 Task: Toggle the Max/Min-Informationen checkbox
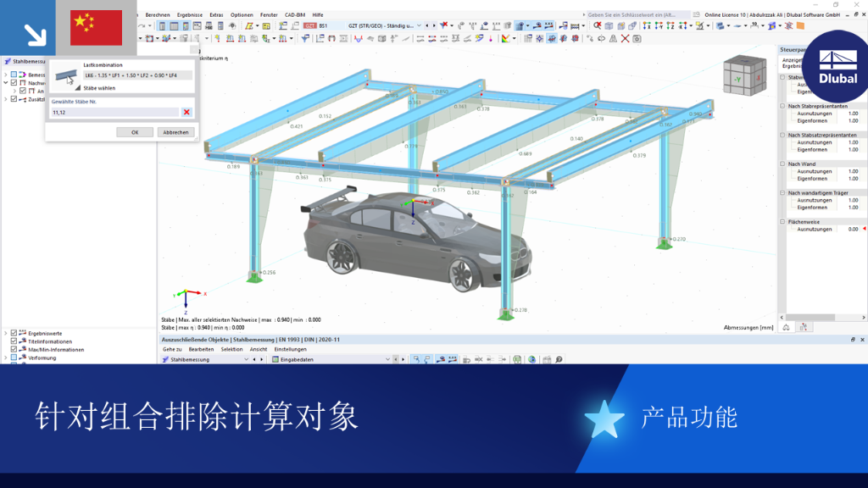click(14, 350)
